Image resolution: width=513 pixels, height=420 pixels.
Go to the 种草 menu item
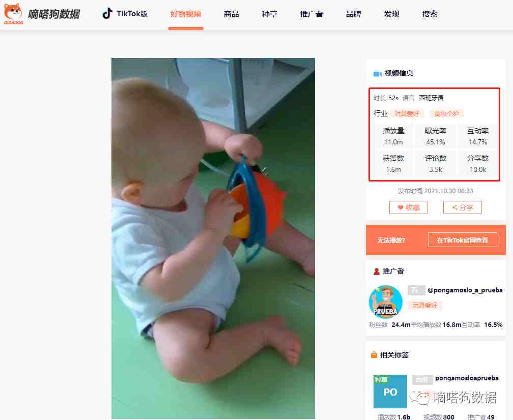(x=270, y=14)
